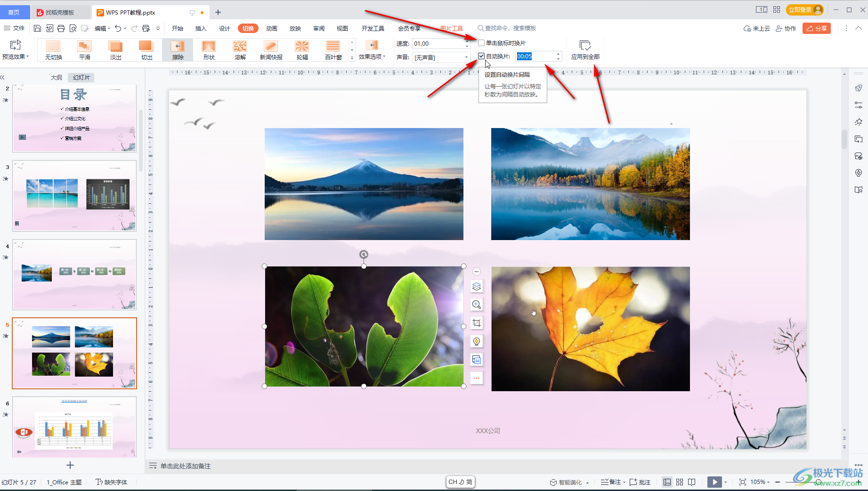This screenshot has height=491, width=868.
Task: Undo the last action
Action: click(118, 28)
